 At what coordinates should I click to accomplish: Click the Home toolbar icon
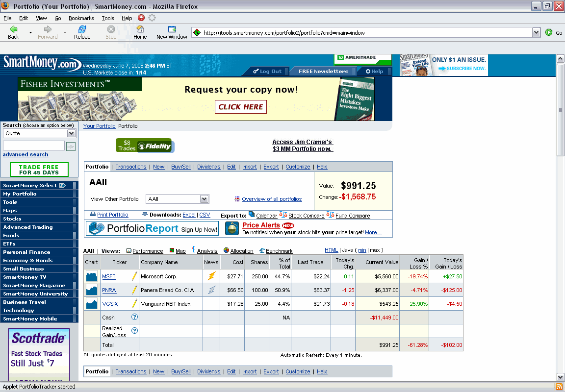[x=140, y=32]
